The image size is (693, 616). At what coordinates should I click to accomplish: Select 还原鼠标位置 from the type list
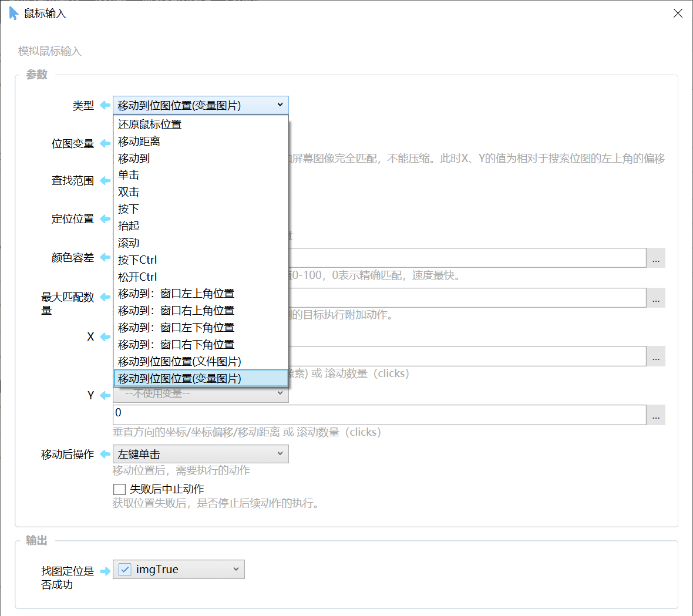[201, 124]
